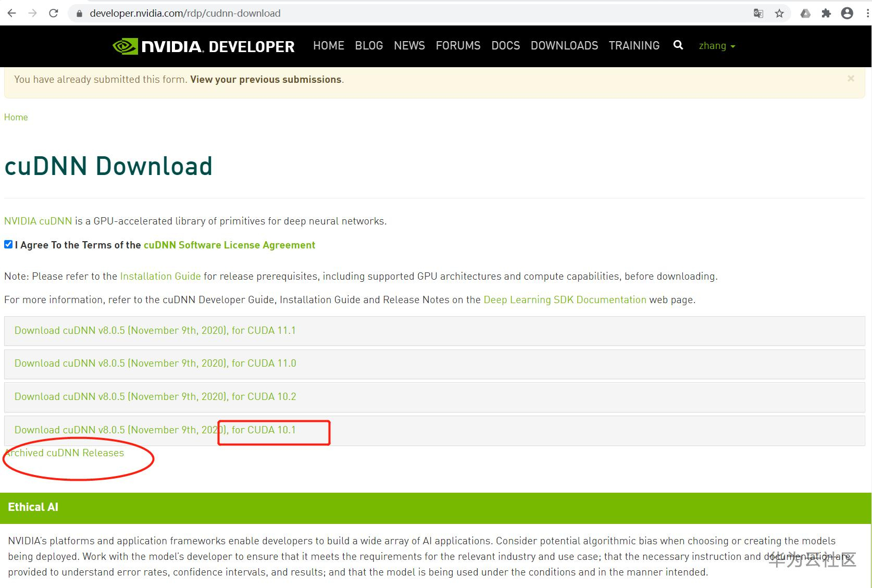Bookmark this page with the star icon
The image size is (872, 588).
(x=779, y=14)
